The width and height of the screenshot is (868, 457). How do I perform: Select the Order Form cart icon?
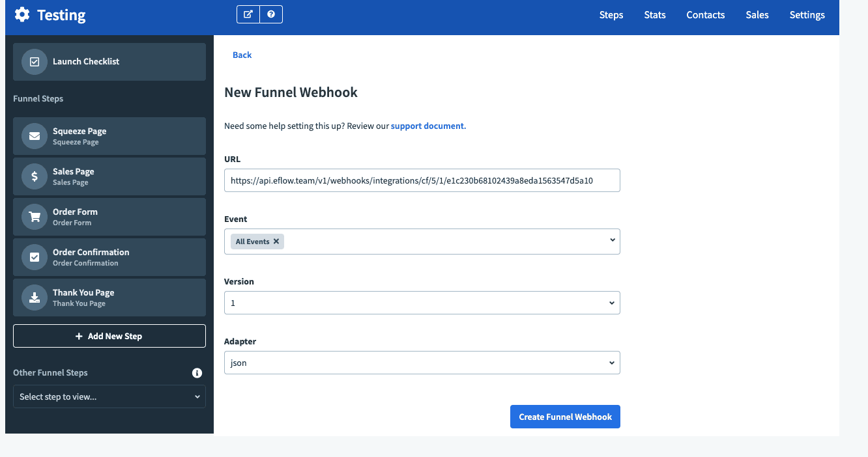click(x=35, y=217)
